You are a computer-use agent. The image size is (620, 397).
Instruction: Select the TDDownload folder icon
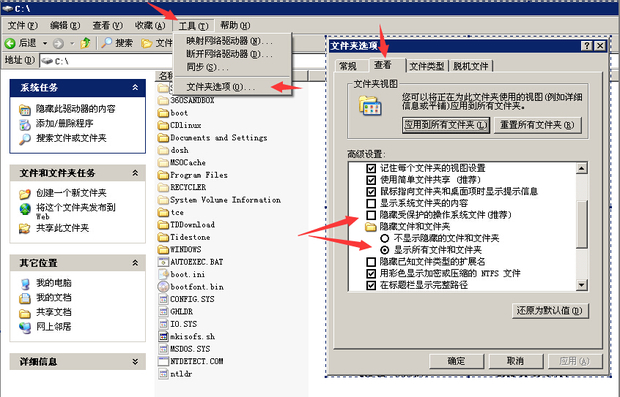(163, 225)
